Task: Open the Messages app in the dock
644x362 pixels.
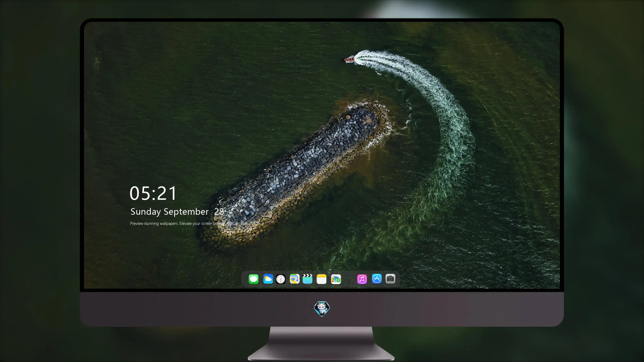Action: tap(254, 279)
